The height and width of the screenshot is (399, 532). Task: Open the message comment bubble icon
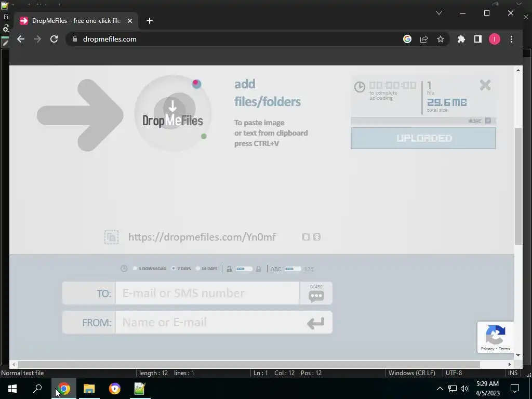pyautogui.click(x=316, y=296)
